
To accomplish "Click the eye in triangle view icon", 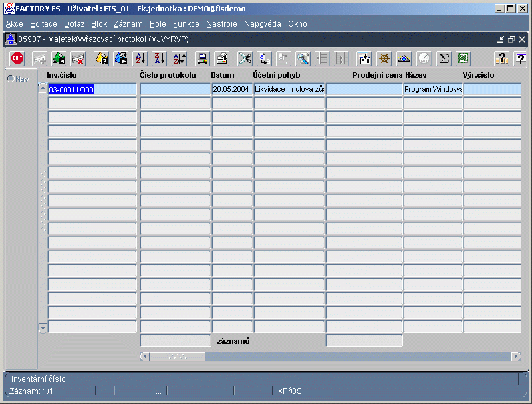I will click(x=404, y=58).
